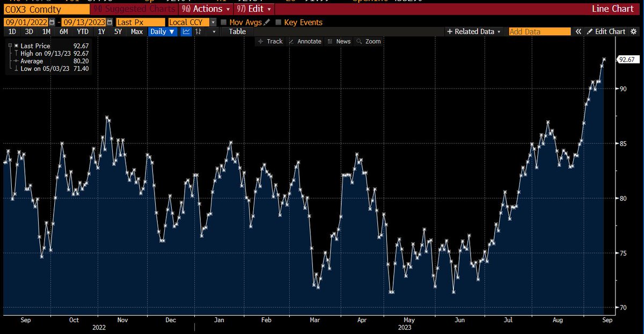Expand the Local CCY currency dropdown
The width and height of the screenshot is (644, 334).
click(x=213, y=22)
